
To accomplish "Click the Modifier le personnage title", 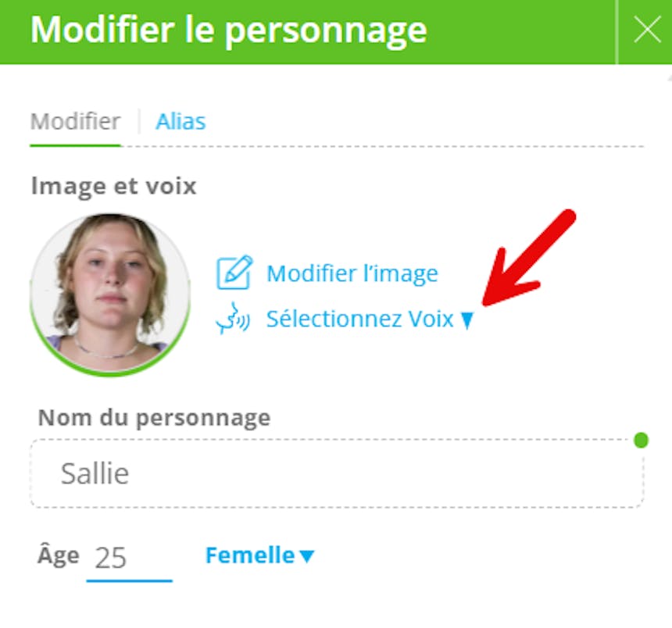I will [228, 30].
